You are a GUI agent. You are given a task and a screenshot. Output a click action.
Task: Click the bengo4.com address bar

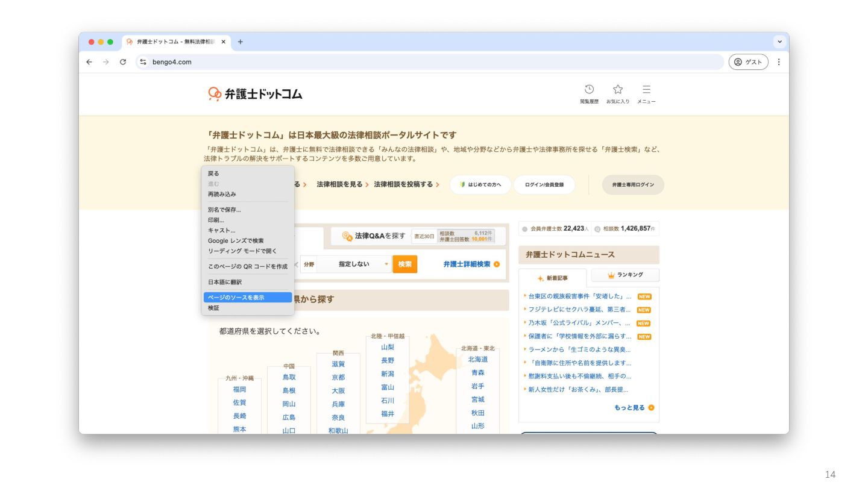(430, 61)
